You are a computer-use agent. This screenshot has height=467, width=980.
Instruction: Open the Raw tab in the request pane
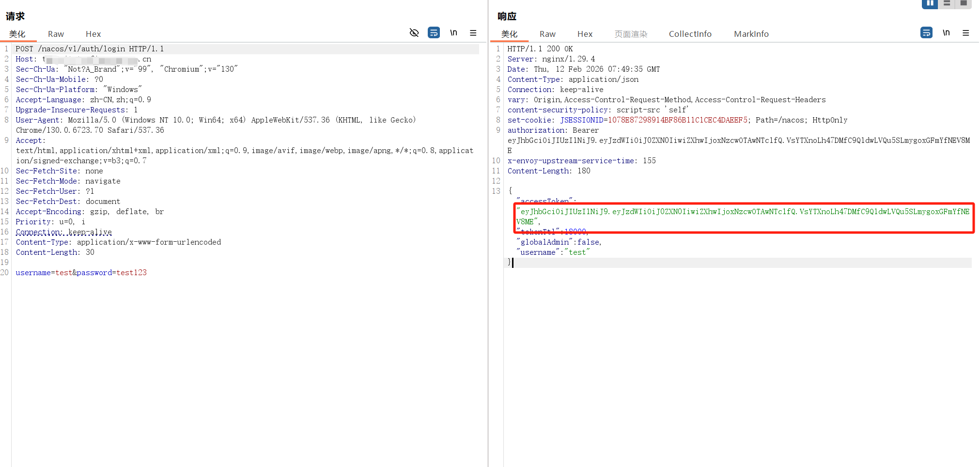pyautogui.click(x=56, y=34)
